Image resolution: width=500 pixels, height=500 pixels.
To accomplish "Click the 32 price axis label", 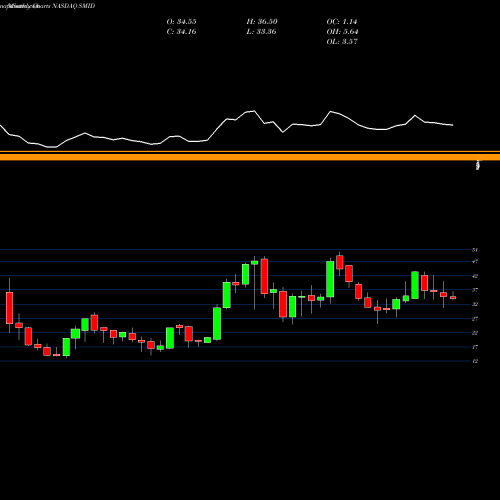I will [475, 304].
